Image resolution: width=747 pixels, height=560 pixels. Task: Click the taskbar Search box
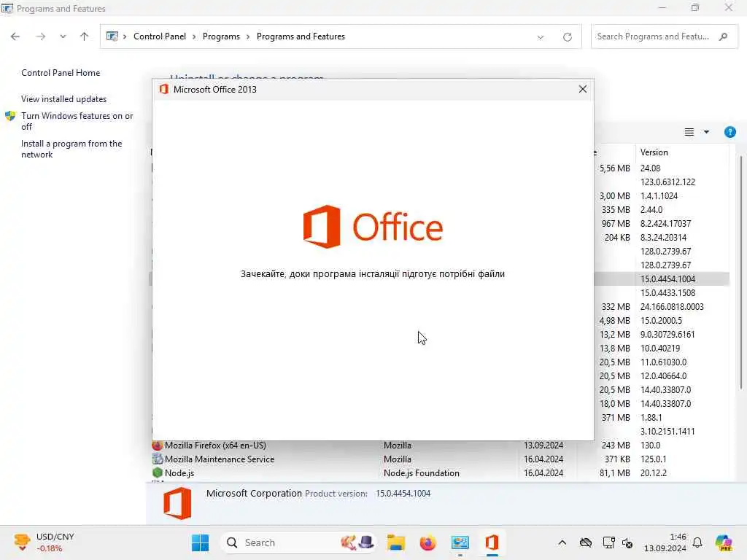coord(298,542)
